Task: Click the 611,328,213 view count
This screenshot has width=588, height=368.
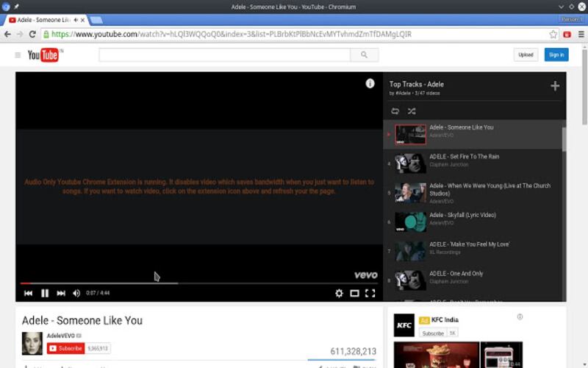Action: pyautogui.click(x=353, y=352)
